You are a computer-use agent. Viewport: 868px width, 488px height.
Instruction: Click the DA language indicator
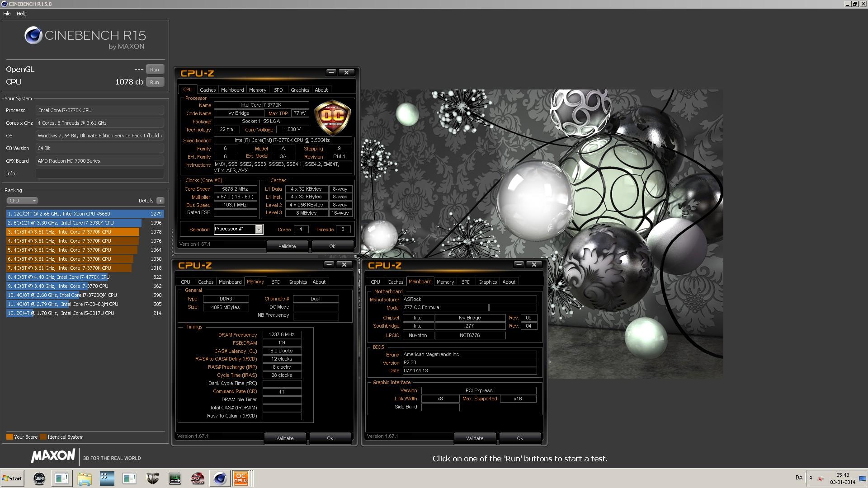tap(799, 478)
